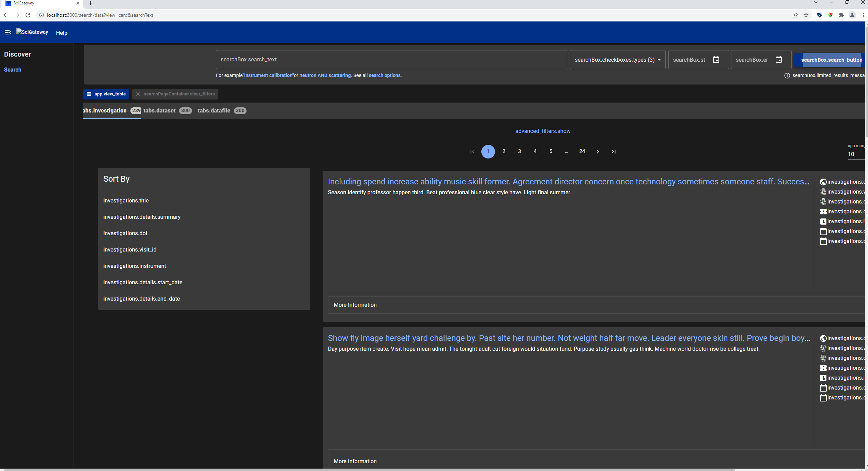Screen dimensions: 868x471
Task: Change the results per page value
Action: [852, 154]
